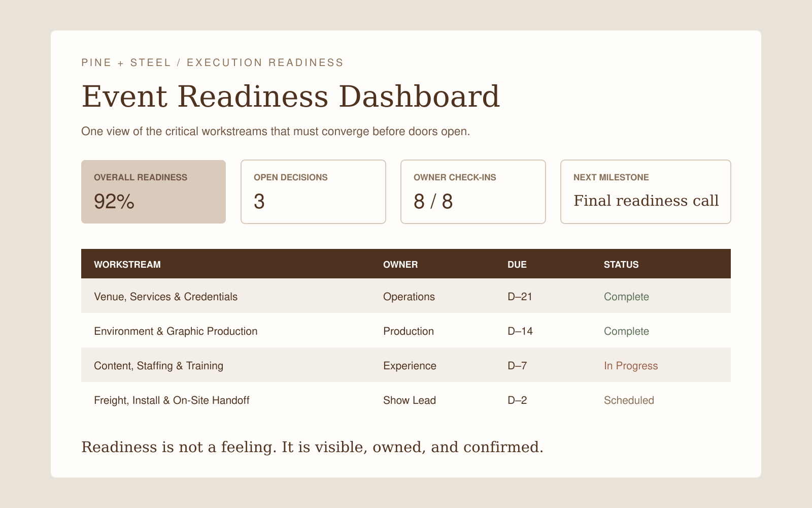Click the Show Lead owner cell
This screenshot has height=508, width=812.
point(410,400)
